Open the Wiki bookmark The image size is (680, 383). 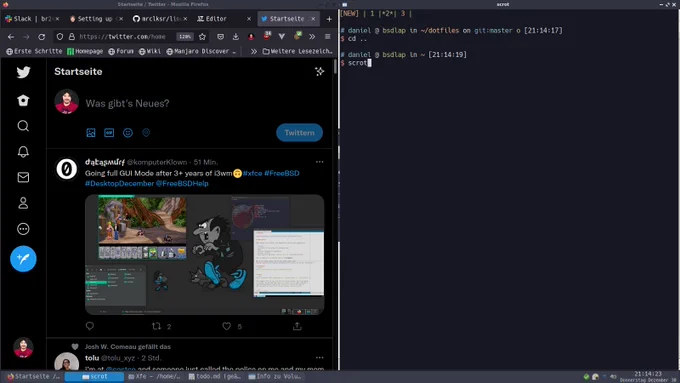tap(150, 51)
